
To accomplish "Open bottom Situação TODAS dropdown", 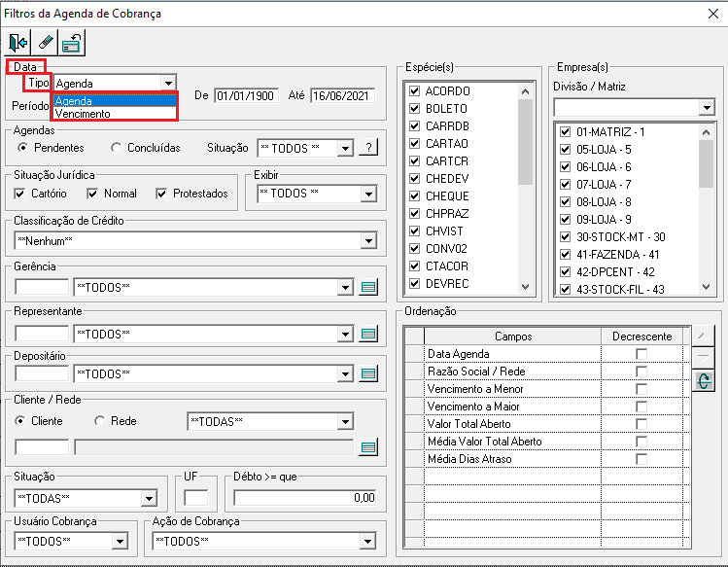I will 149,499.
